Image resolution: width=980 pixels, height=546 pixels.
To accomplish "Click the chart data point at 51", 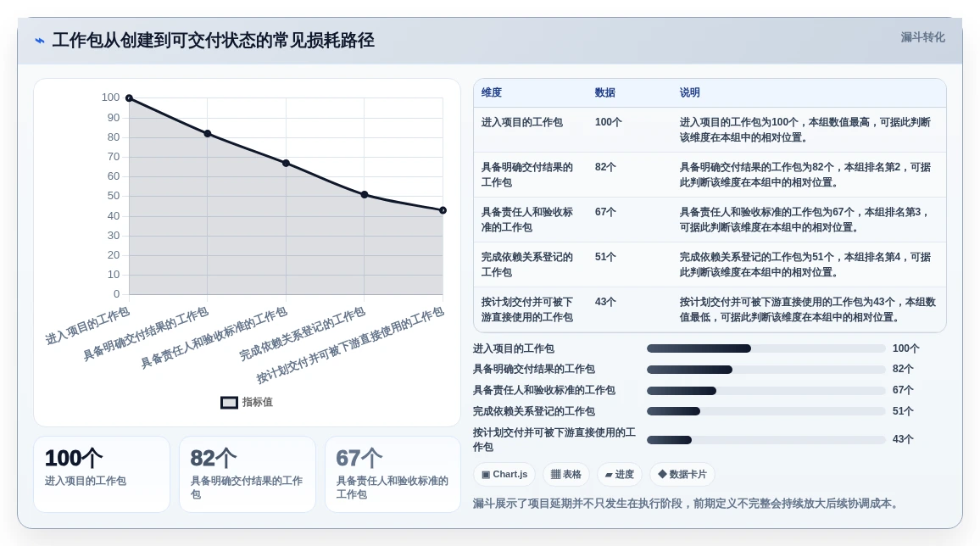I will coord(365,194).
